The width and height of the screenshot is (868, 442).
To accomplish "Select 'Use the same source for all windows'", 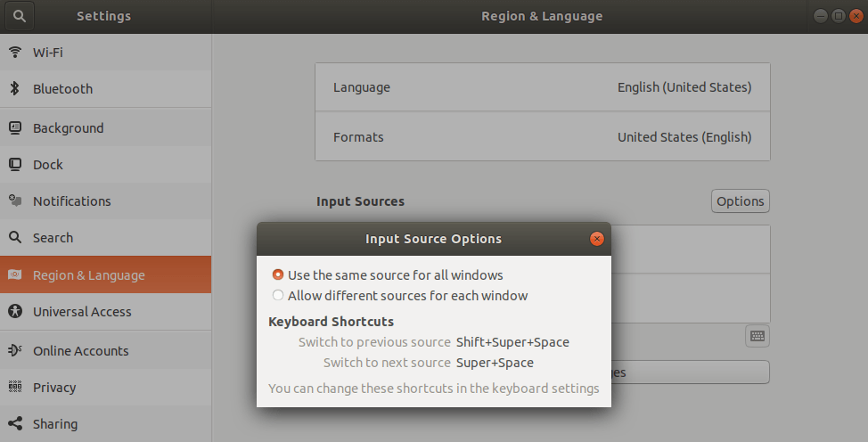I will point(278,275).
